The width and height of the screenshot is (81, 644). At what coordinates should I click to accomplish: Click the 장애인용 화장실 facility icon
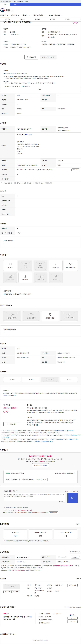tap(50, 316)
